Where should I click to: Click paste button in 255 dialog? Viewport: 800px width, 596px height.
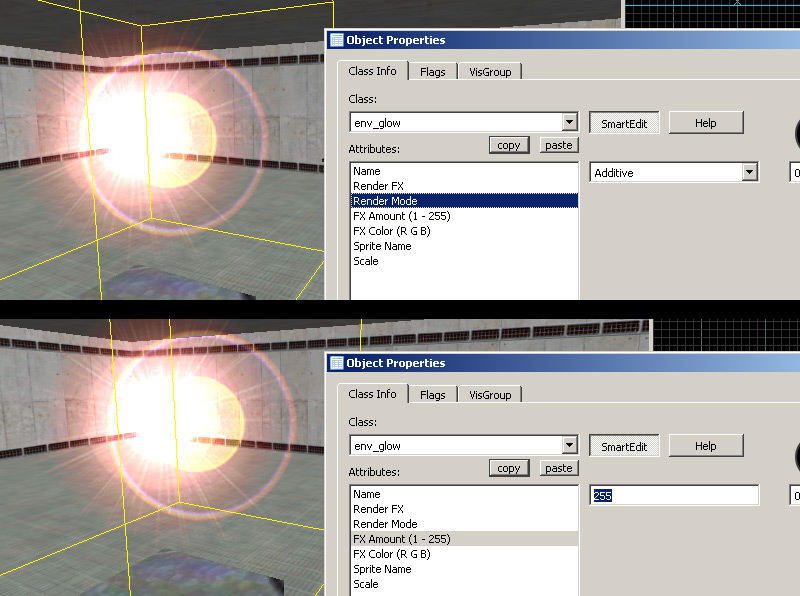pos(559,468)
